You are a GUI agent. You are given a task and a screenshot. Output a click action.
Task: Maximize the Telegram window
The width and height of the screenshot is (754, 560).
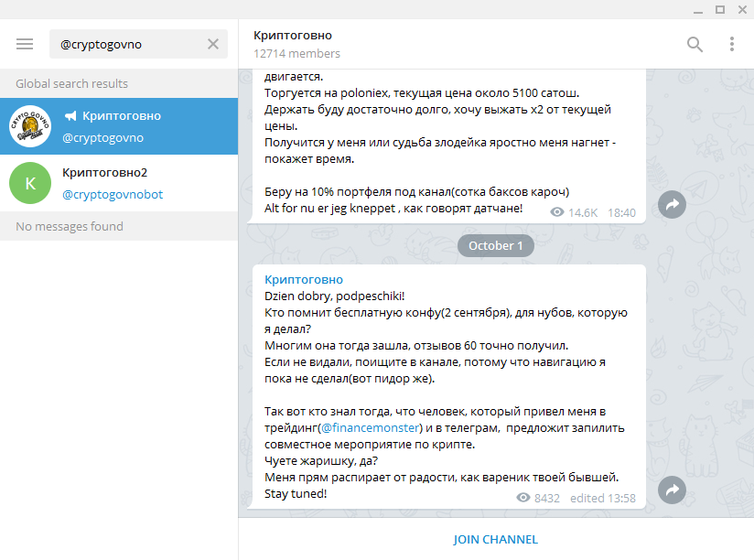(719, 9)
